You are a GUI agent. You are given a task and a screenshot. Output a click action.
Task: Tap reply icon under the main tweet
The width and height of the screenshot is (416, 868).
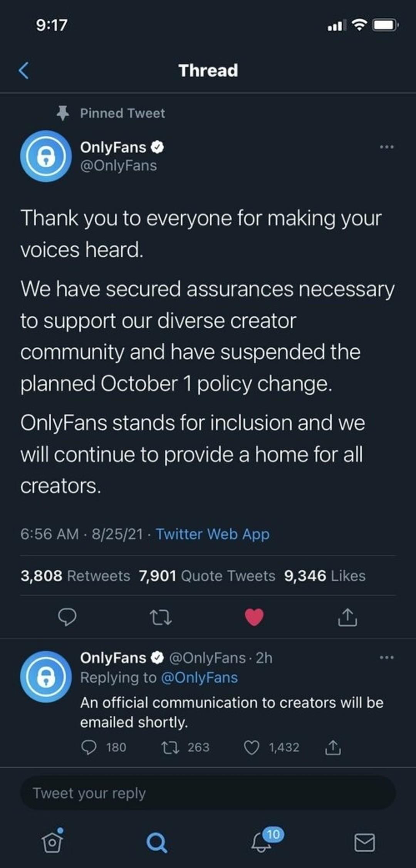click(x=67, y=617)
